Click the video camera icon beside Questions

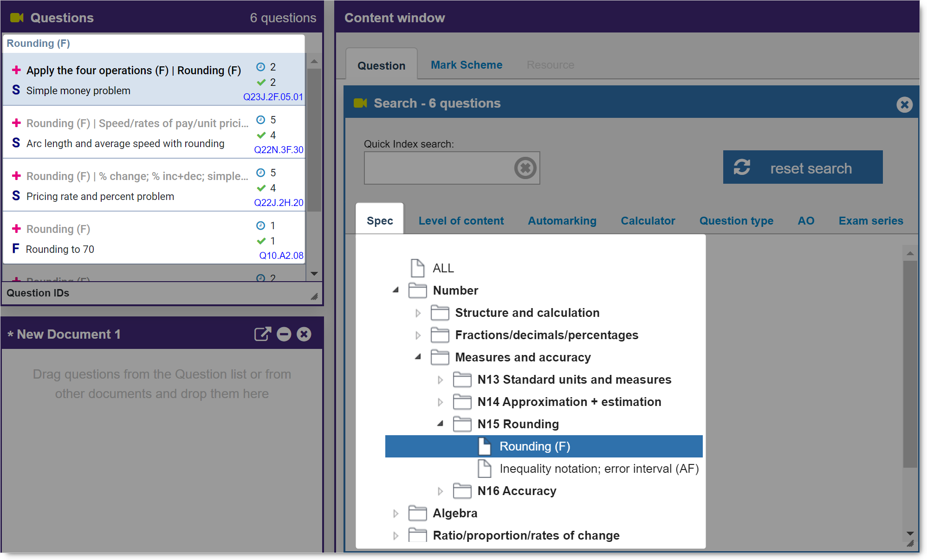(17, 18)
